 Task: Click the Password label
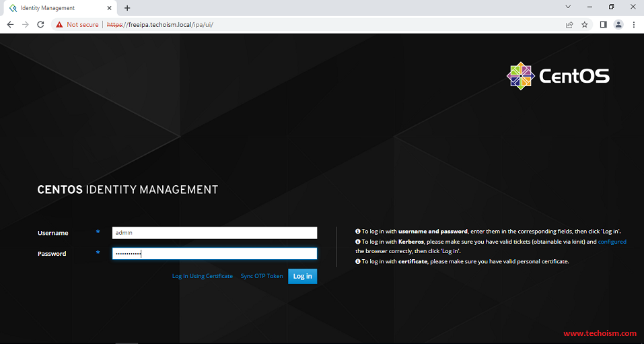(x=52, y=254)
